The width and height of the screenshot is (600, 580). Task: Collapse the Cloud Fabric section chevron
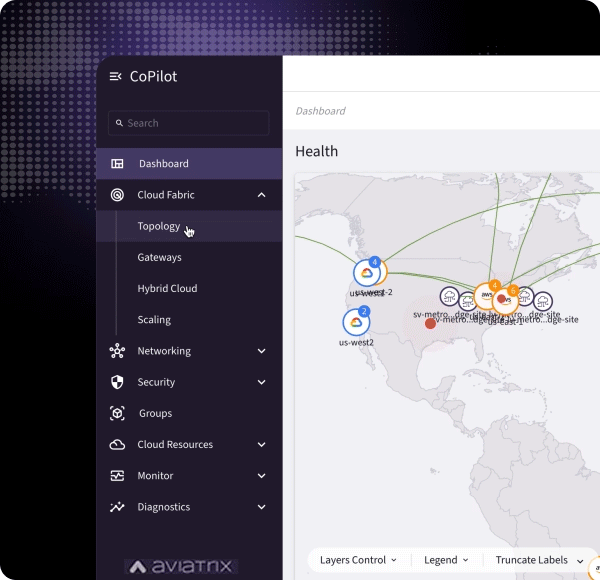(261, 195)
